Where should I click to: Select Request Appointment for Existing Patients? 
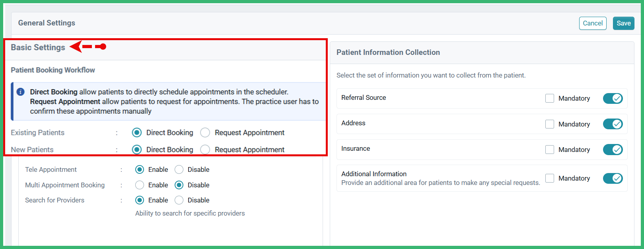click(x=205, y=132)
